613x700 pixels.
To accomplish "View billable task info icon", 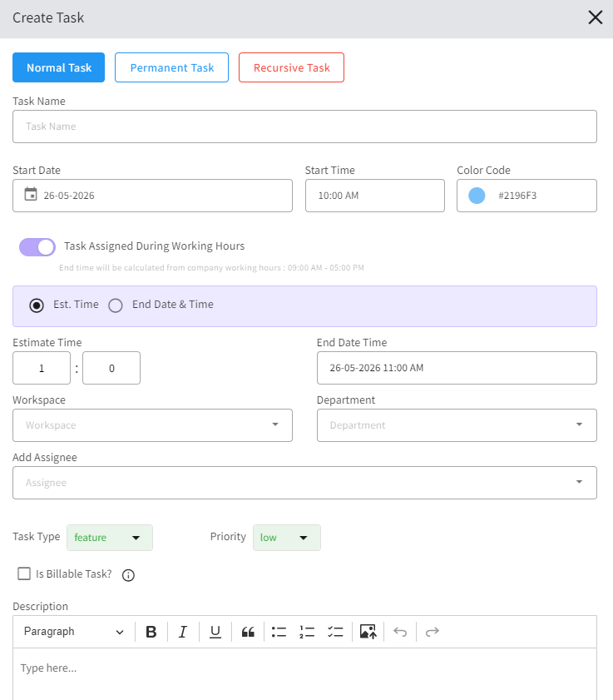I will tap(128, 575).
